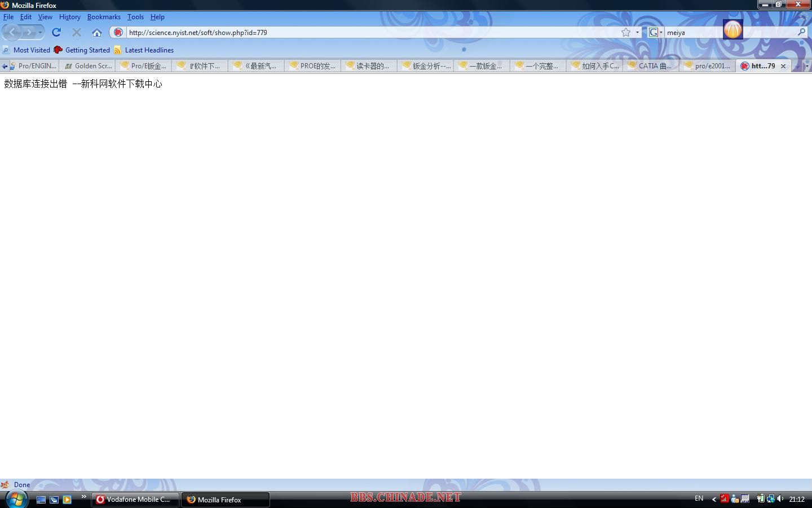Show hidden tray icons arrow
The width and height of the screenshot is (812, 508).
point(714,499)
